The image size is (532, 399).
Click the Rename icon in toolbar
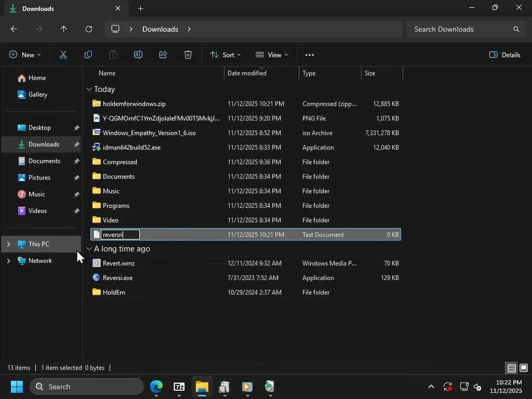pyautogui.click(x=138, y=55)
